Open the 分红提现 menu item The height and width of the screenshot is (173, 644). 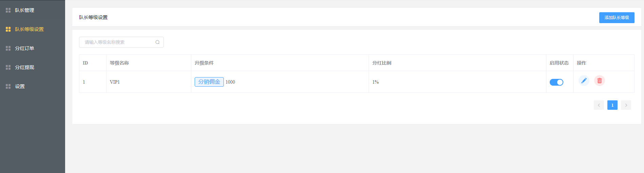click(24, 68)
